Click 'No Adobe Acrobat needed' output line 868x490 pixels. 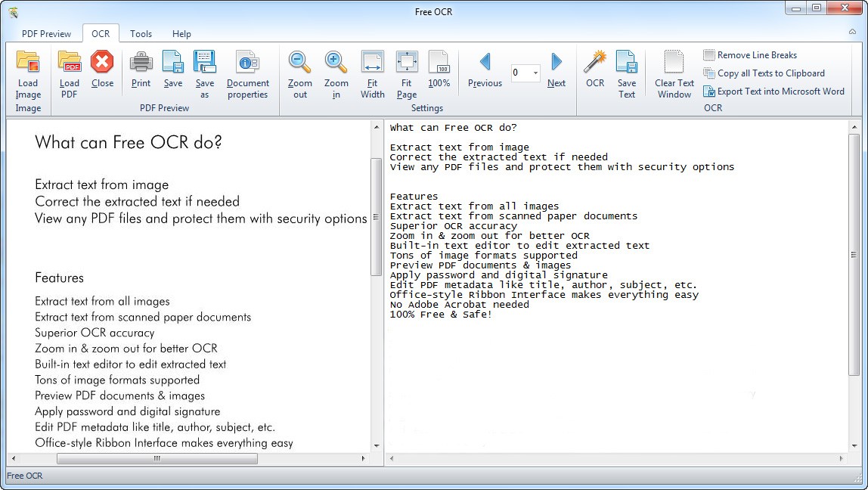pyautogui.click(x=460, y=305)
